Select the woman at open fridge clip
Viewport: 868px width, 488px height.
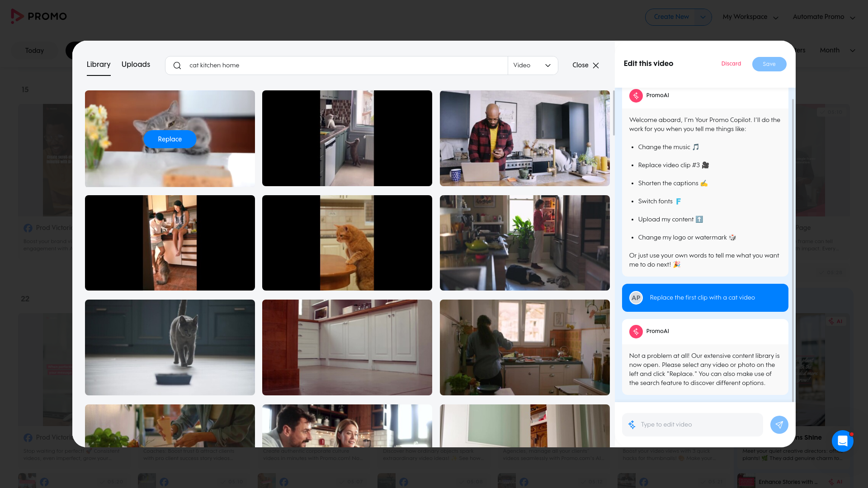point(524,243)
